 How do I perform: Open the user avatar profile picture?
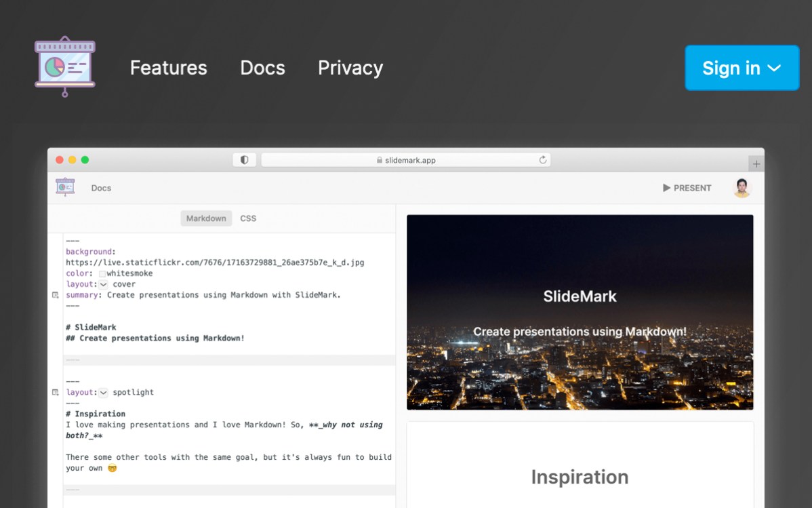tap(742, 188)
